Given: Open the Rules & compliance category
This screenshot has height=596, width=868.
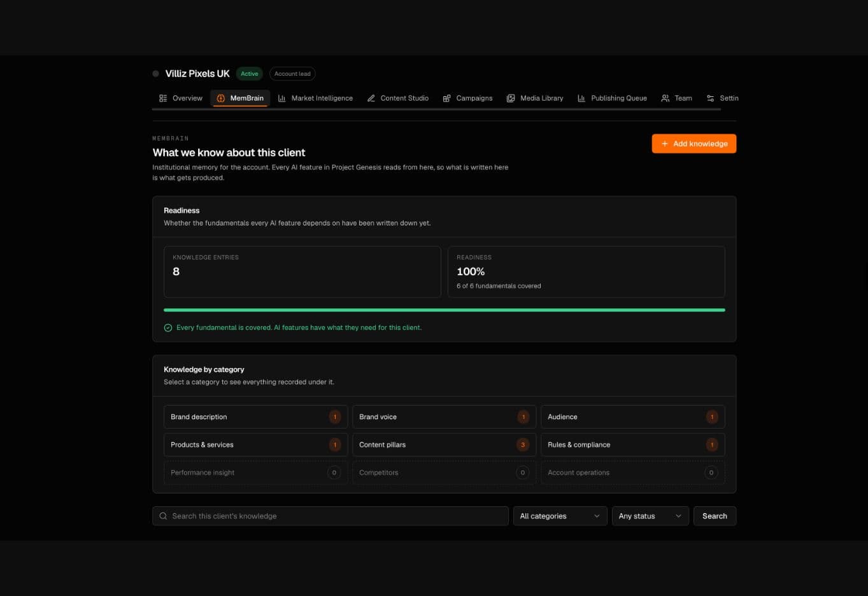Looking at the screenshot, I should 633,445.
